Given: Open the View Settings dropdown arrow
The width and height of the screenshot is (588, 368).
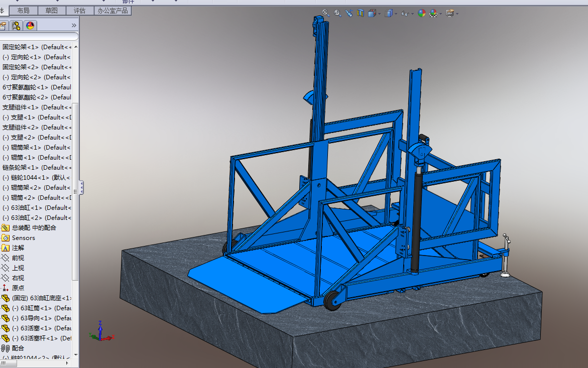Looking at the screenshot, I should pos(457,14).
